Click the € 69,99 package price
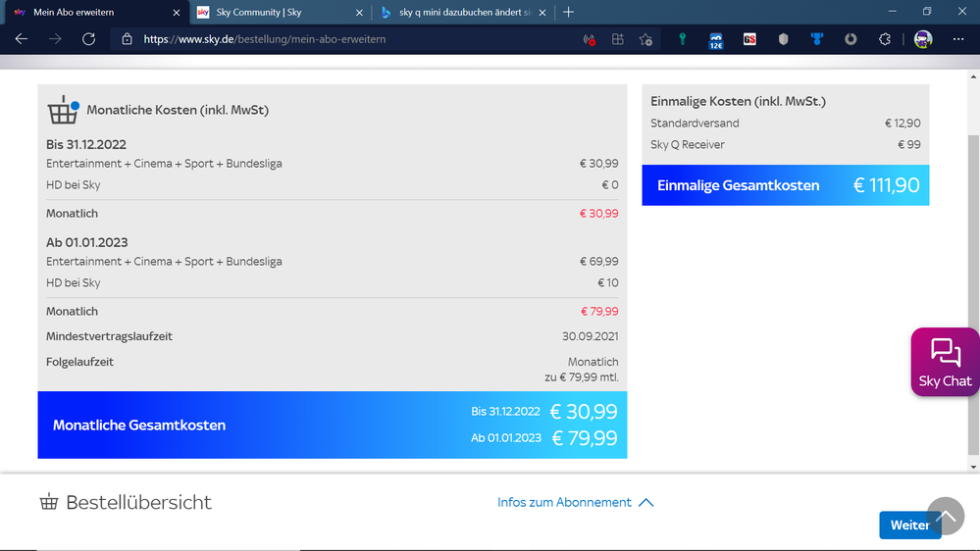Screen dimensions: 980x551 (x=598, y=261)
